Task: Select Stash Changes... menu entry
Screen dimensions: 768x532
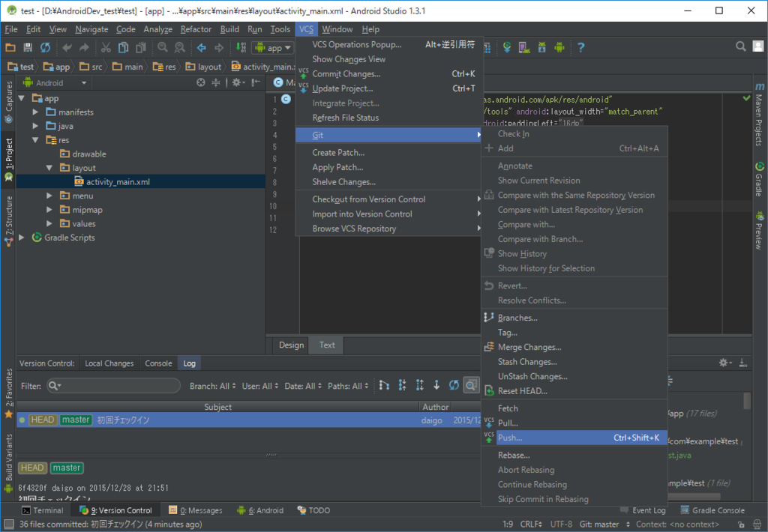Action: [x=574, y=362]
